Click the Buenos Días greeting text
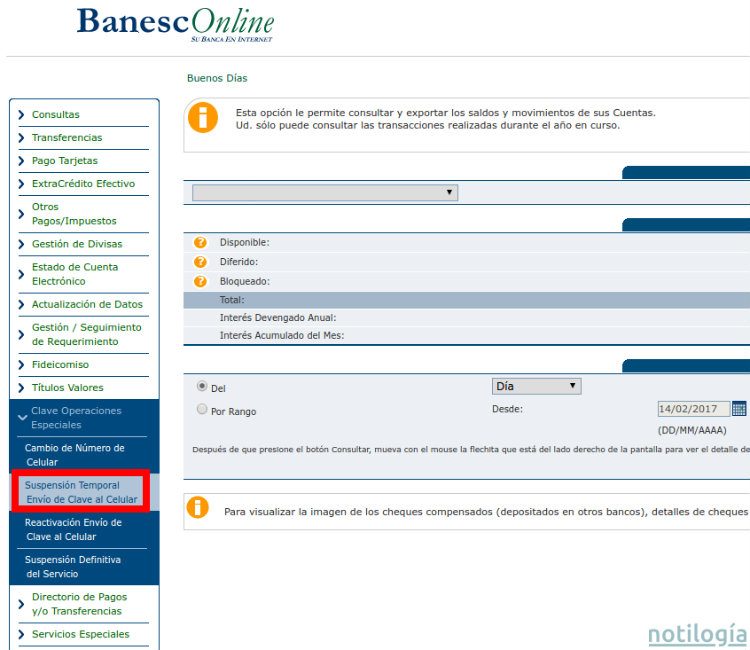The width and height of the screenshot is (750, 650). coord(217,78)
